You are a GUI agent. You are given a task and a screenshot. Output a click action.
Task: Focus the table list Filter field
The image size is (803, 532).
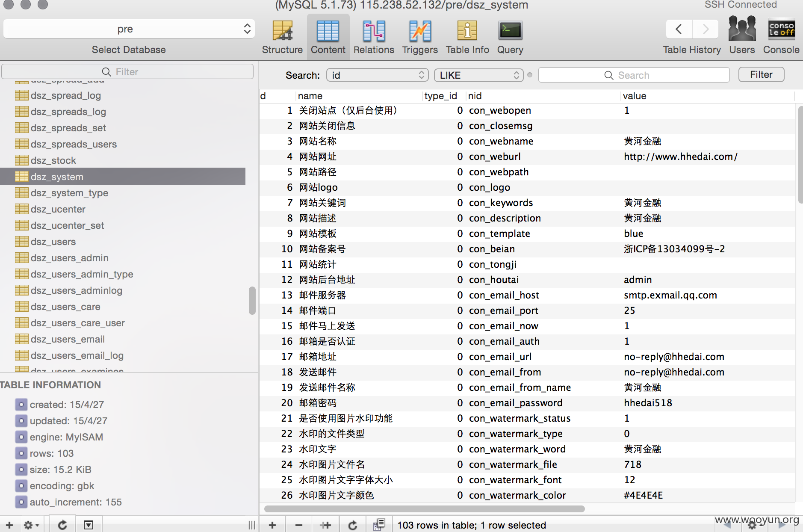127,71
